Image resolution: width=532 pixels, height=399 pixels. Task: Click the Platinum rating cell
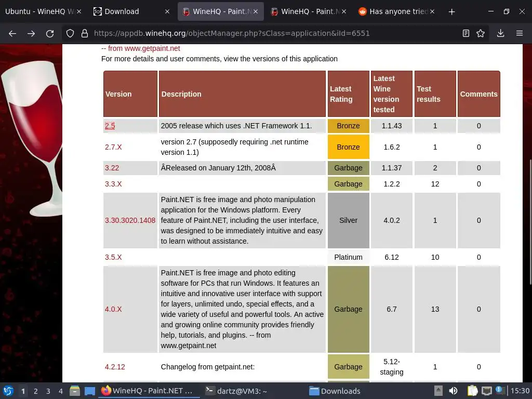coord(349,258)
